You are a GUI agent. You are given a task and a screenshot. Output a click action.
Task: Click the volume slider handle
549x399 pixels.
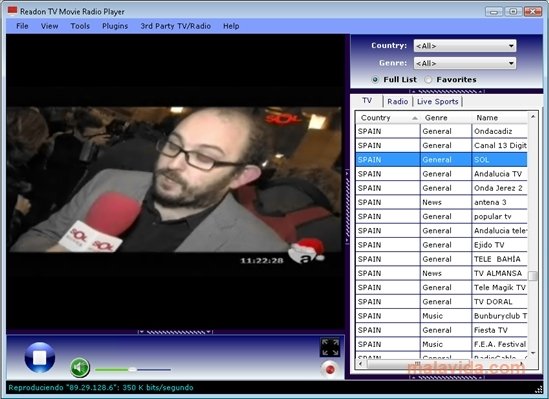point(132,369)
